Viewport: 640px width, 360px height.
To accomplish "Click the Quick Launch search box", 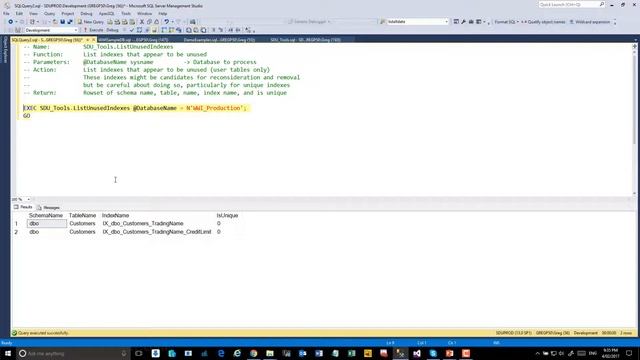I will tap(571, 4).
